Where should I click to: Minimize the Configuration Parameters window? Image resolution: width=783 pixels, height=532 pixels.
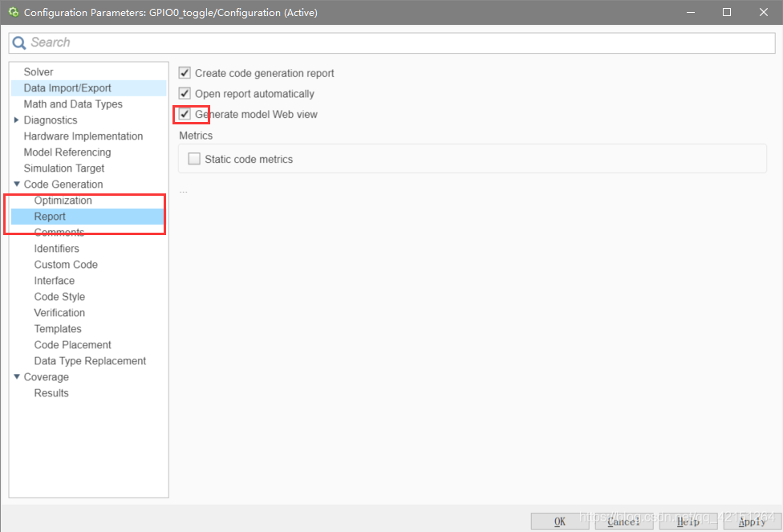pyautogui.click(x=691, y=12)
